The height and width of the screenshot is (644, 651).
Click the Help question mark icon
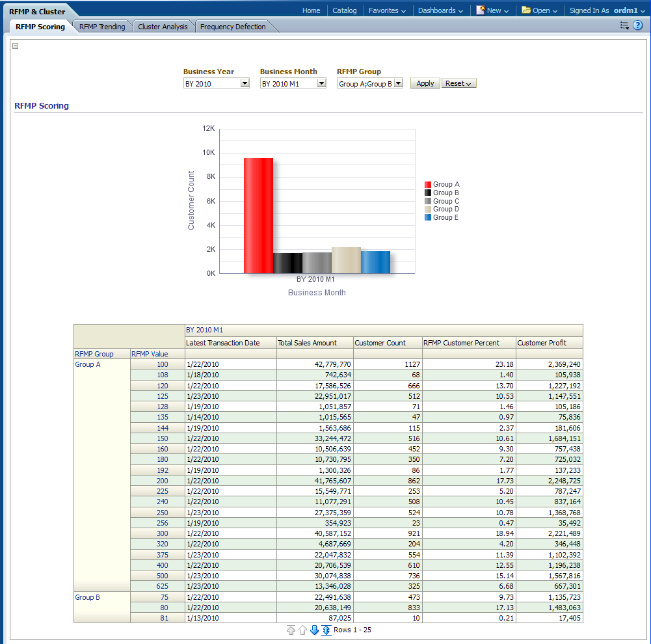click(x=637, y=25)
